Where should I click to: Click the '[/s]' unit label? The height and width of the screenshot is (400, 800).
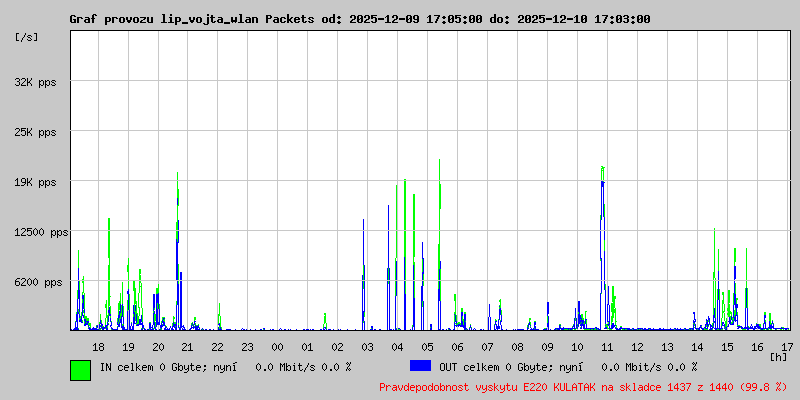coord(27,37)
